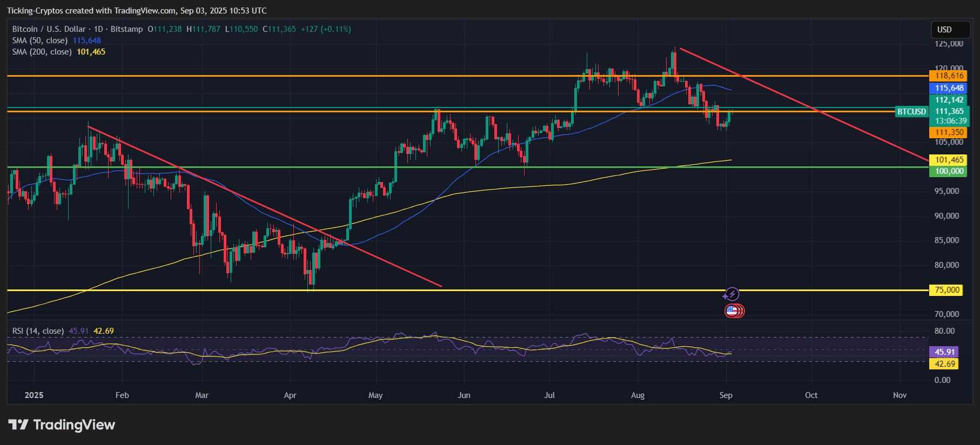
Task: Click the 101,465 yellow SMA price label
Action: click(949, 160)
